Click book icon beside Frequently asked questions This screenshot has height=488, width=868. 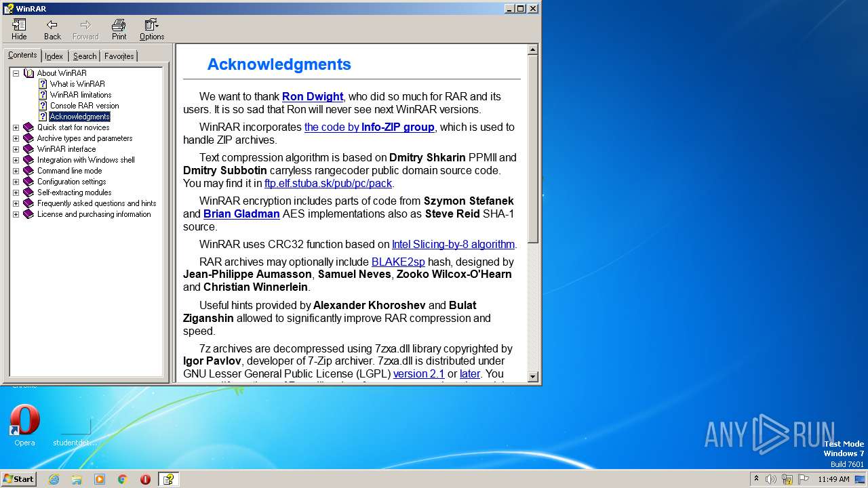pos(28,203)
